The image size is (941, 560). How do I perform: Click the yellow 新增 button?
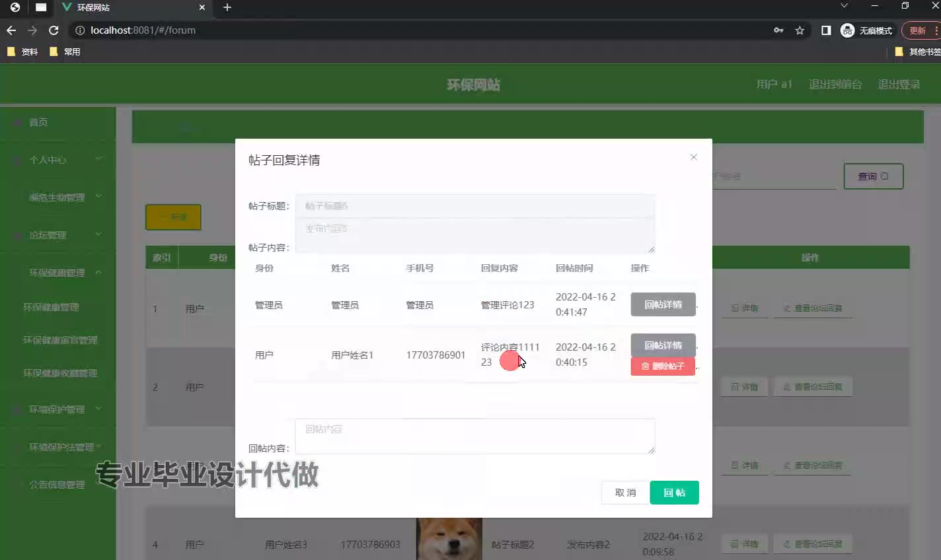[173, 217]
